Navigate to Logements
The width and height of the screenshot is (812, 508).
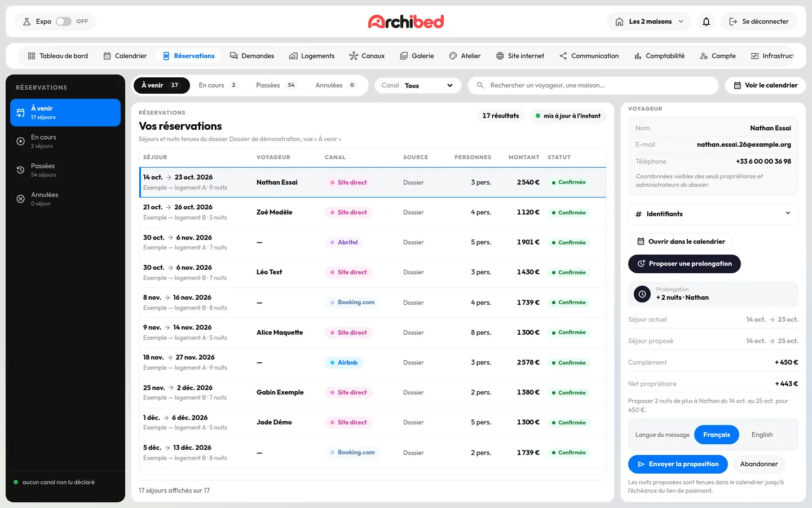(312, 56)
